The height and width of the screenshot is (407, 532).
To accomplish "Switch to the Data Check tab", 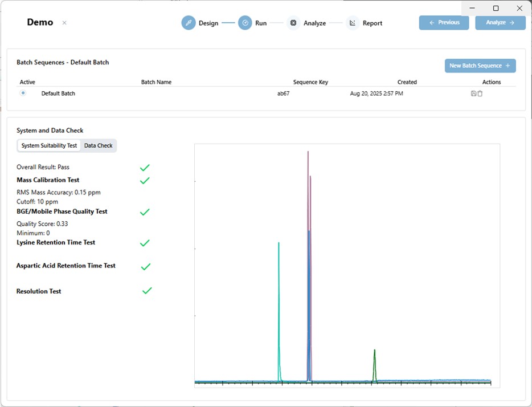I will pyautogui.click(x=99, y=145).
